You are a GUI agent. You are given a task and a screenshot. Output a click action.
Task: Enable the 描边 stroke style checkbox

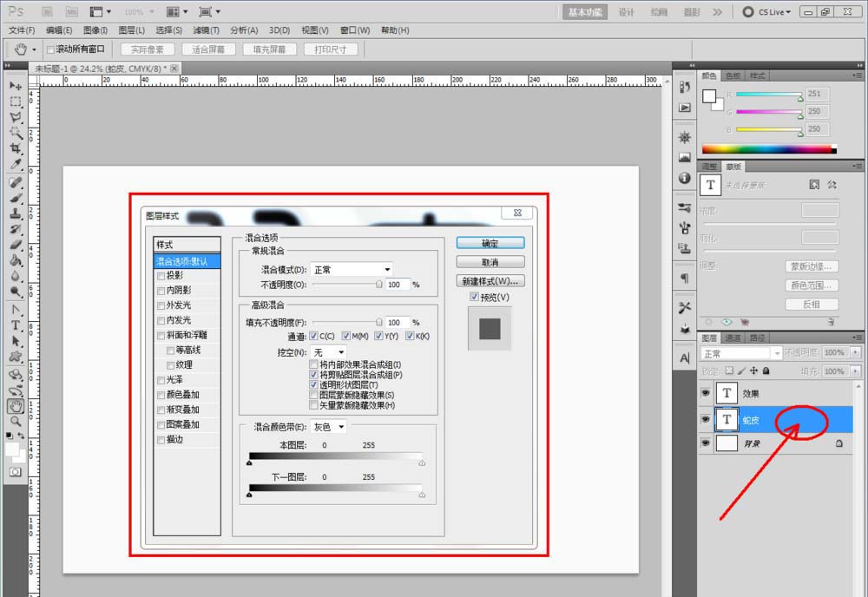[x=161, y=439]
